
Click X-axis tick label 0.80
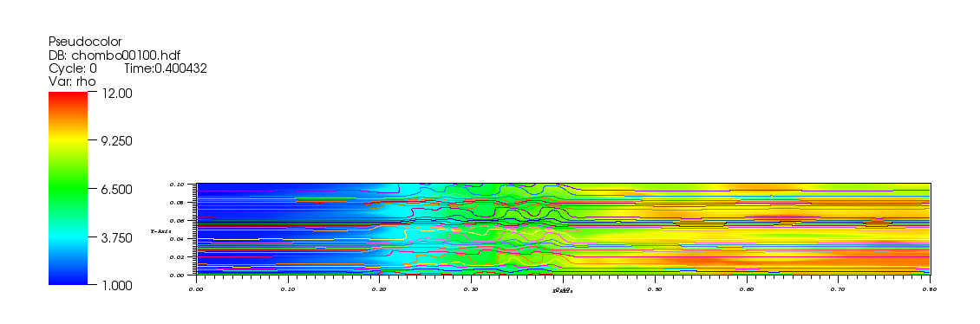click(930, 289)
